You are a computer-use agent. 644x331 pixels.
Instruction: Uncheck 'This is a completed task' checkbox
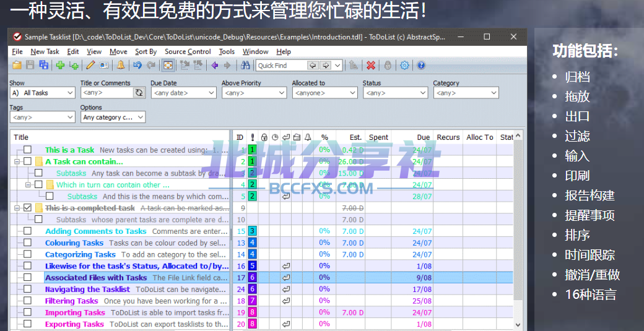click(27, 208)
